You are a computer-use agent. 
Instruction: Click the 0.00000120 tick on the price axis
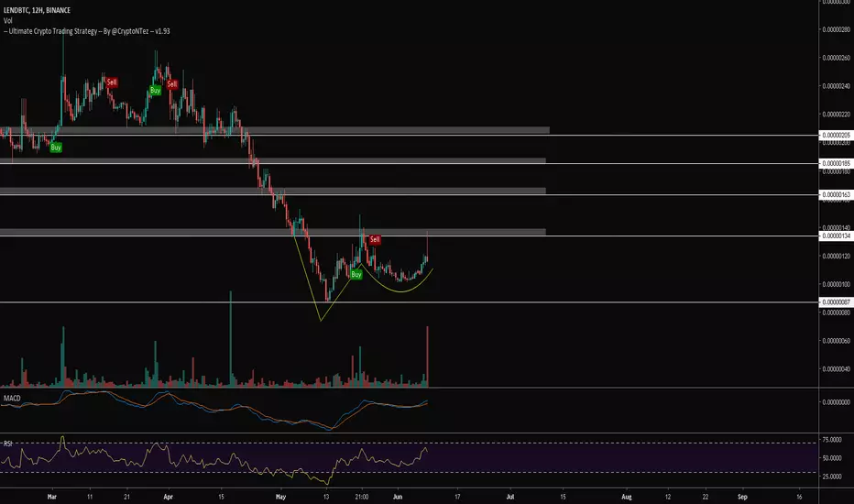point(837,256)
